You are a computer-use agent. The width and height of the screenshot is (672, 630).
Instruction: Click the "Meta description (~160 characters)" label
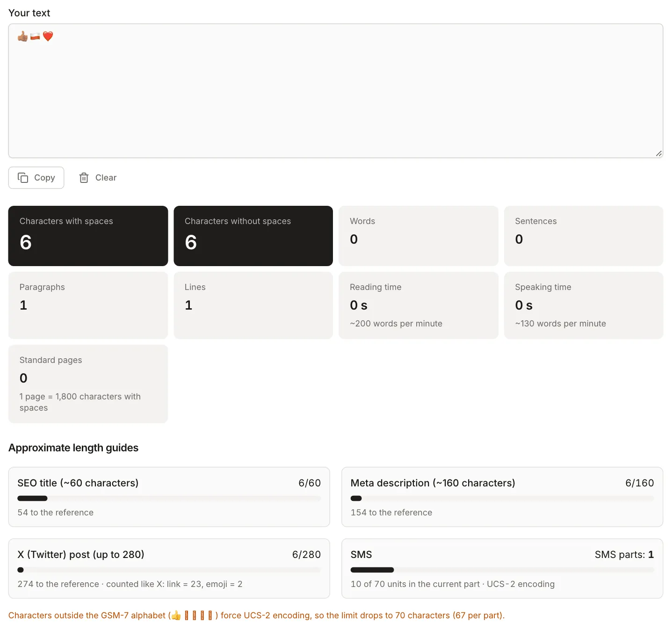[x=433, y=483]
